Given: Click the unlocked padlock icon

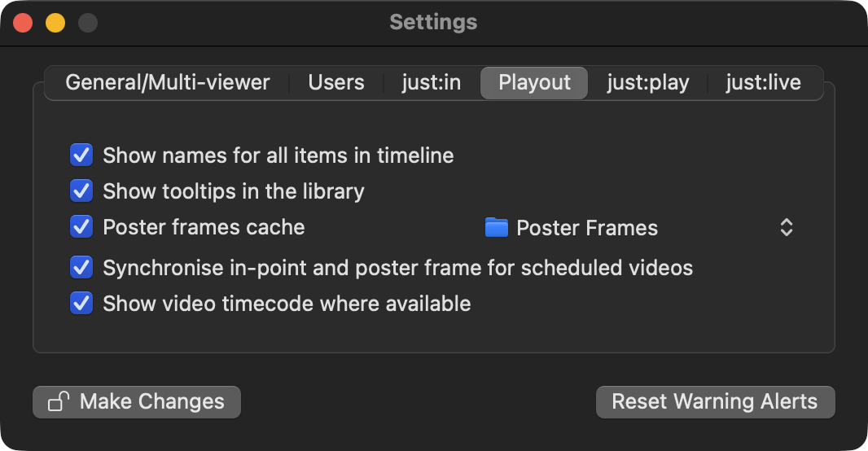Looking at the screenshot, I should click(x=58, y=402).
